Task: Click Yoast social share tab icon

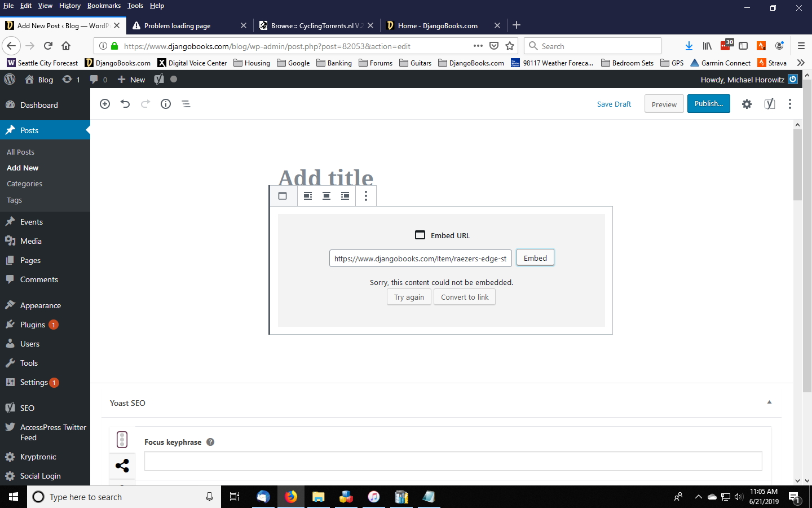Action: [122, 466]
